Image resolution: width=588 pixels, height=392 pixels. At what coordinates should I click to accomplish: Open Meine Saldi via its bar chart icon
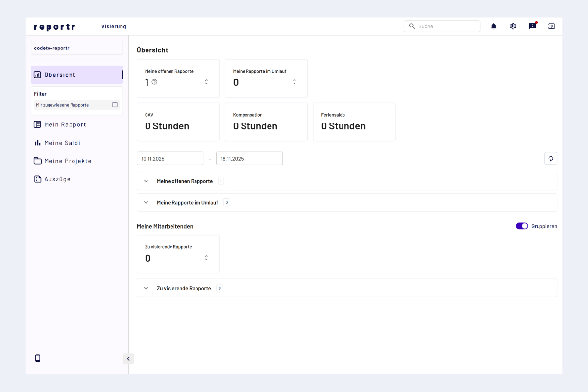(38, 143)
